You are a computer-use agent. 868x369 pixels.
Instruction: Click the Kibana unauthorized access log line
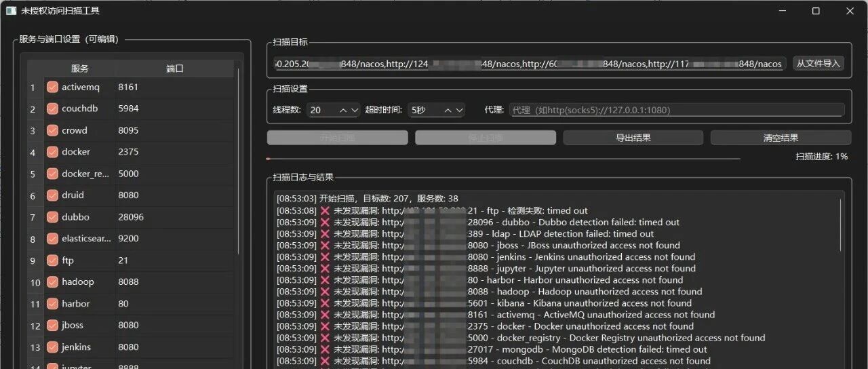(x=484, y=303)
